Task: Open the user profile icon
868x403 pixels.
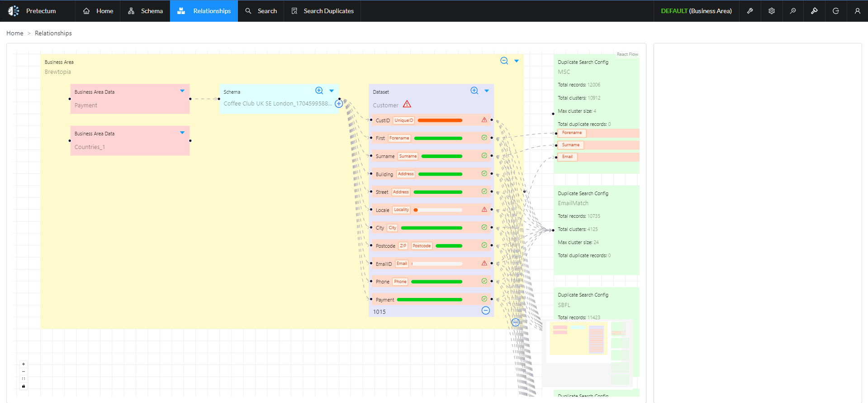Action: click(857, 11)
